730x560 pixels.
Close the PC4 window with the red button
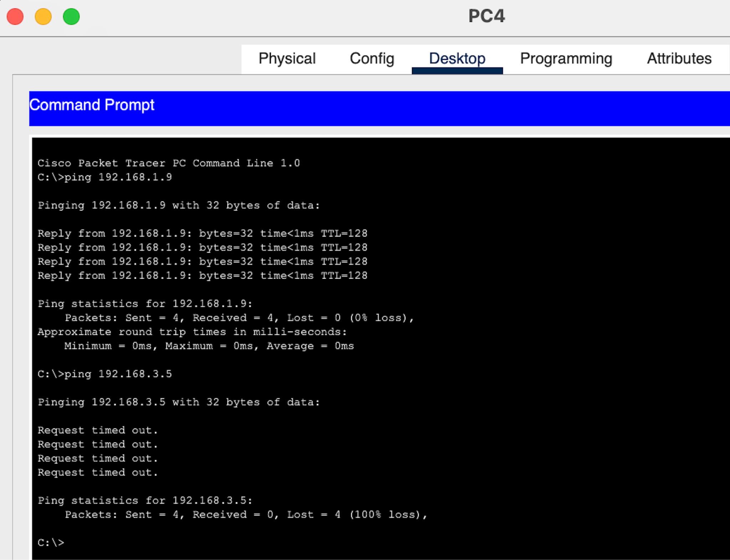(x=15, y=16)
